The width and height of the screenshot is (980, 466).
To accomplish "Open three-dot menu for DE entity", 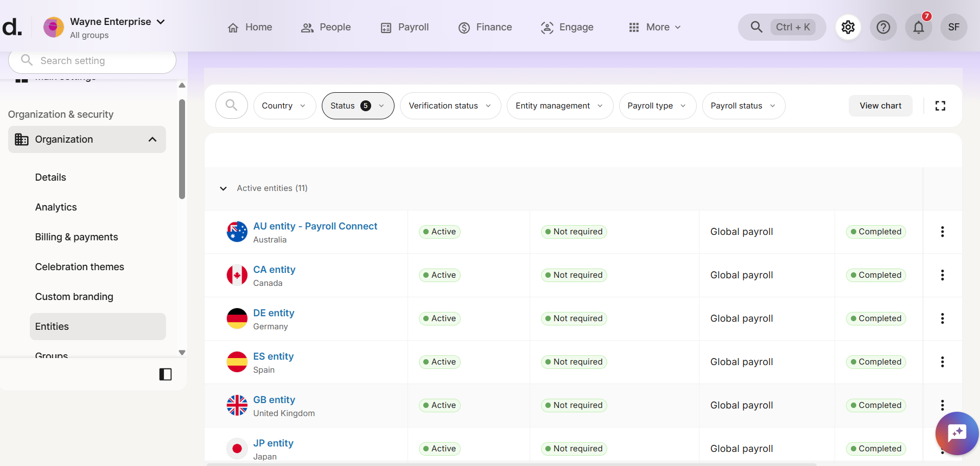I will click(x=942, y=318).
